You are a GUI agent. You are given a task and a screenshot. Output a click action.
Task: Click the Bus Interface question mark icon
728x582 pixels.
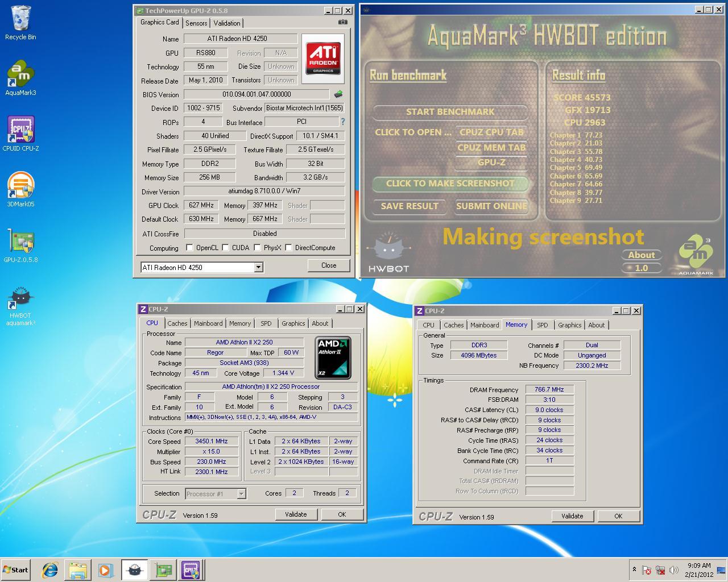[342, 122]
